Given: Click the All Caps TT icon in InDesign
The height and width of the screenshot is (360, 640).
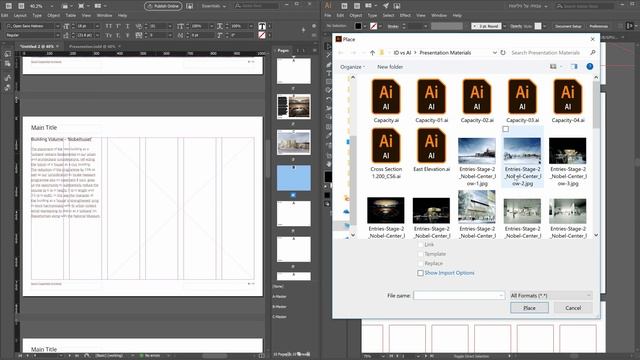Looking at the screenshot, I should pos(109,26).
